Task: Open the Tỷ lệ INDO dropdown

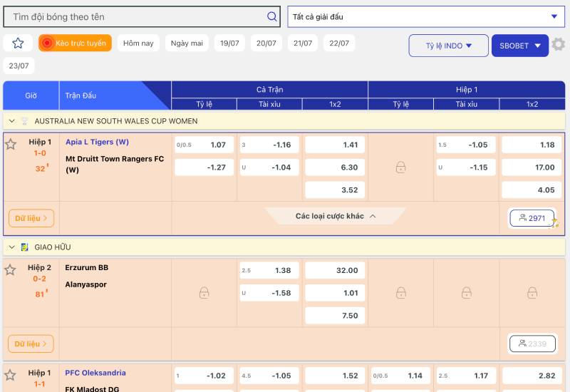Action: 448,46
